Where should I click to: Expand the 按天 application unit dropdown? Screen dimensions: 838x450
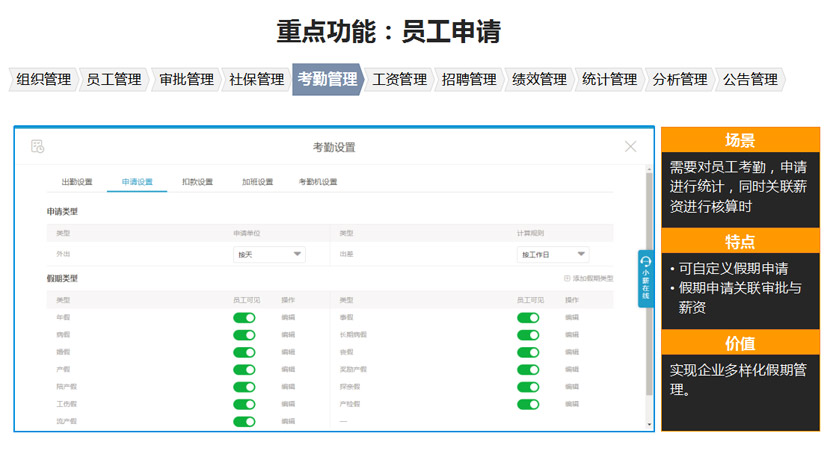point(269,255)
